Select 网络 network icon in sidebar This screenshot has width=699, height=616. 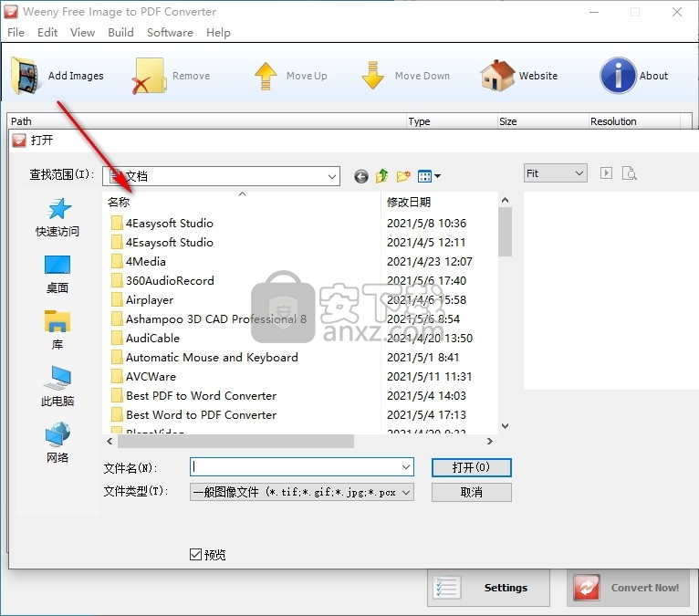(x=57, y=434)
